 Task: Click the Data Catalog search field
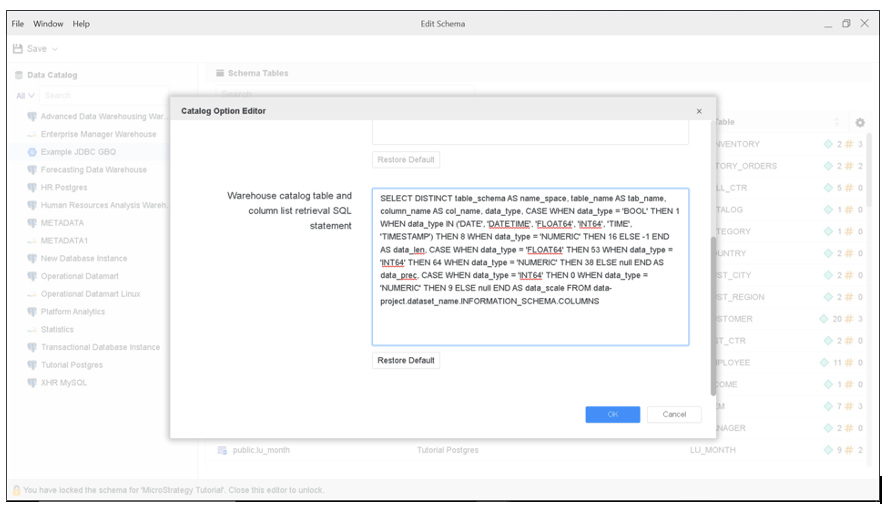point(104,95)
